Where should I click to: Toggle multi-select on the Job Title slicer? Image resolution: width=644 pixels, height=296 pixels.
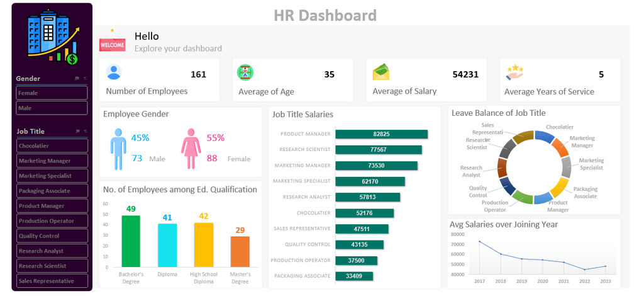coord(77,131)
